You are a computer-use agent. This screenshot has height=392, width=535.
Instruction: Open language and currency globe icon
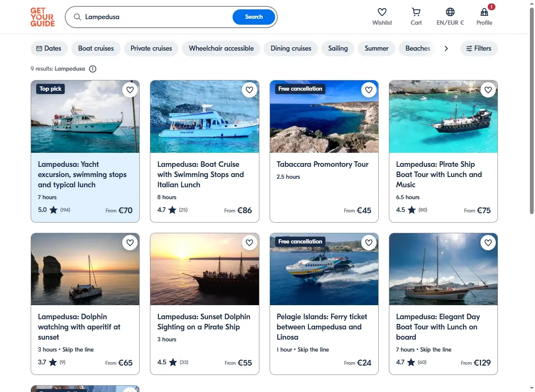(450, 12)
